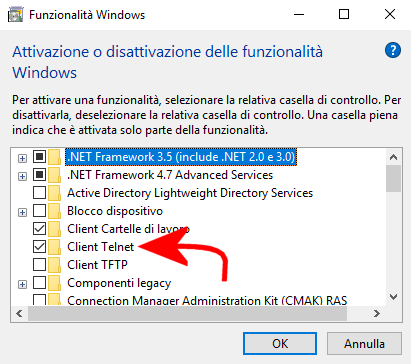Click the folder icon beside Componenti legacy
411x364 pixels.
[54, 283]
